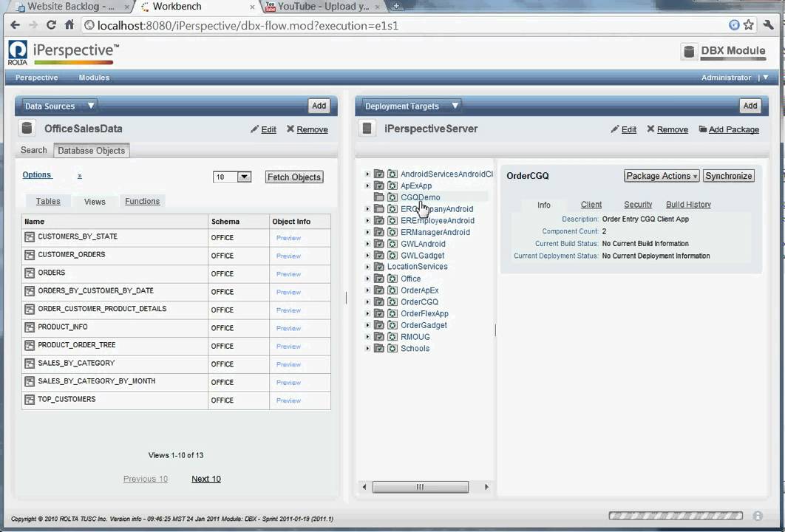The width and height of the screenshot is (785, 532).
Task: Expand the ApExApp tree node
Action: click(367, 185)
